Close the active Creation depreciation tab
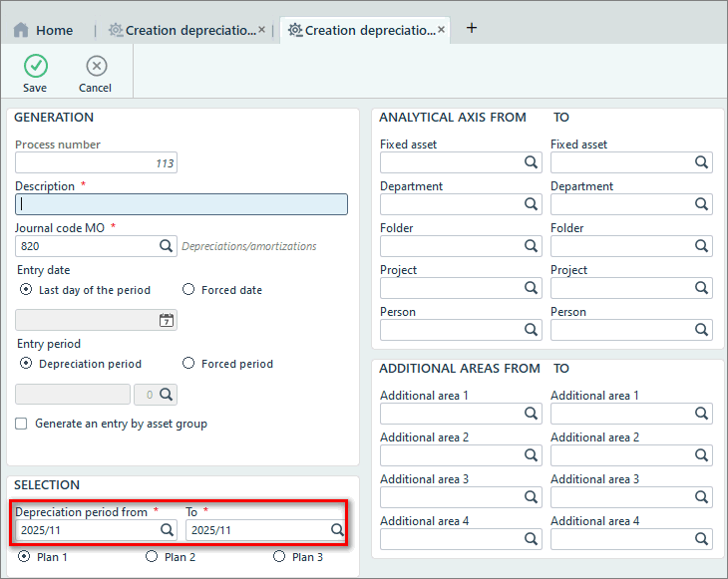 click(442, 30)
